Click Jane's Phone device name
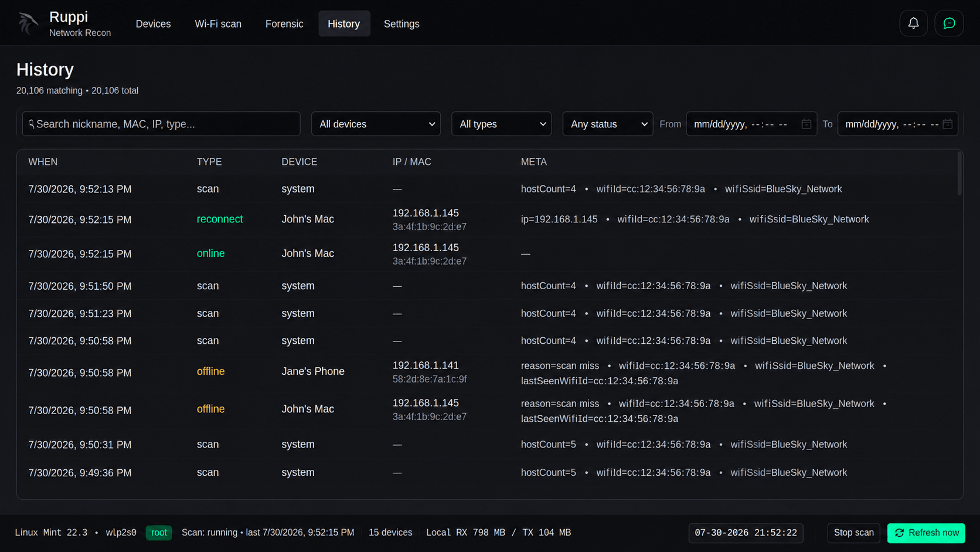This screenshot has width=980, height=552. [313, 371]
